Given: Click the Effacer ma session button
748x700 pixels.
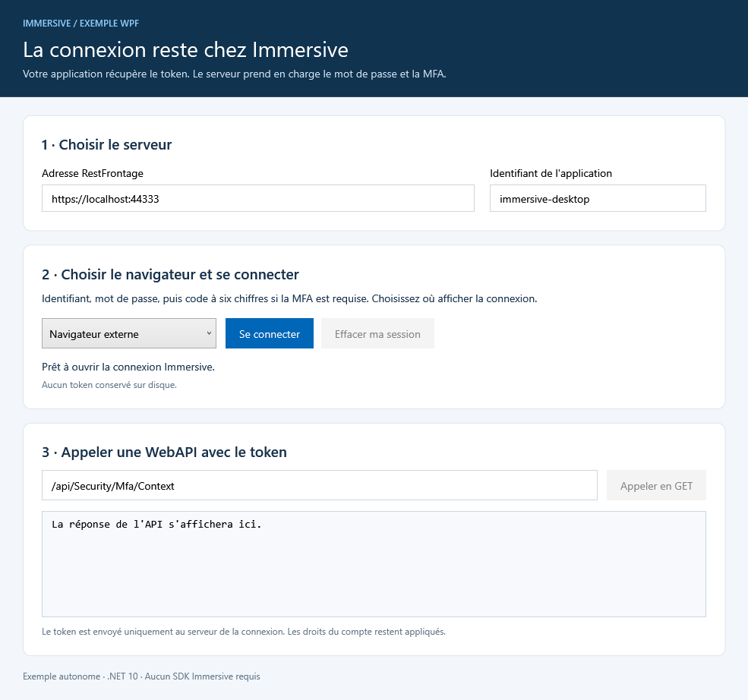Looking at the screenshot, I should click(x=377, y=333).
